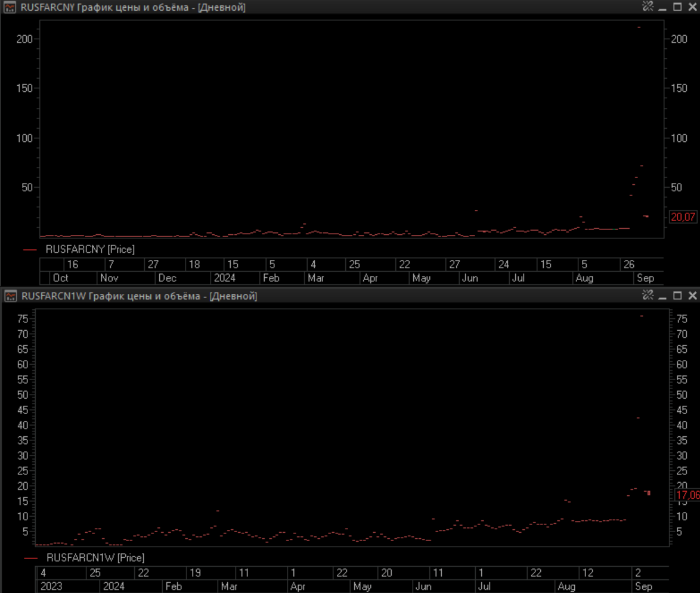This screenshot has width=700, height=593.
Task: Click Sep on the RUSFARCNY time axis
Action: pos(645,278)
